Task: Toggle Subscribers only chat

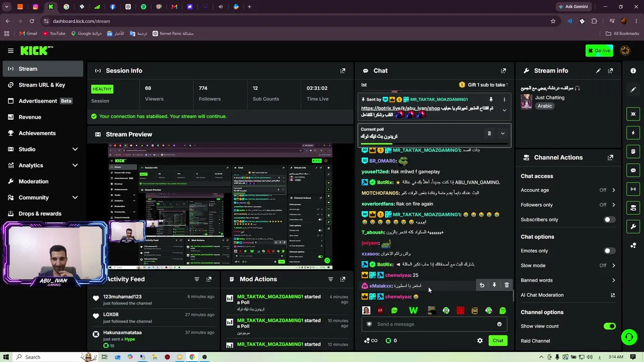Action: click(609, 220)
